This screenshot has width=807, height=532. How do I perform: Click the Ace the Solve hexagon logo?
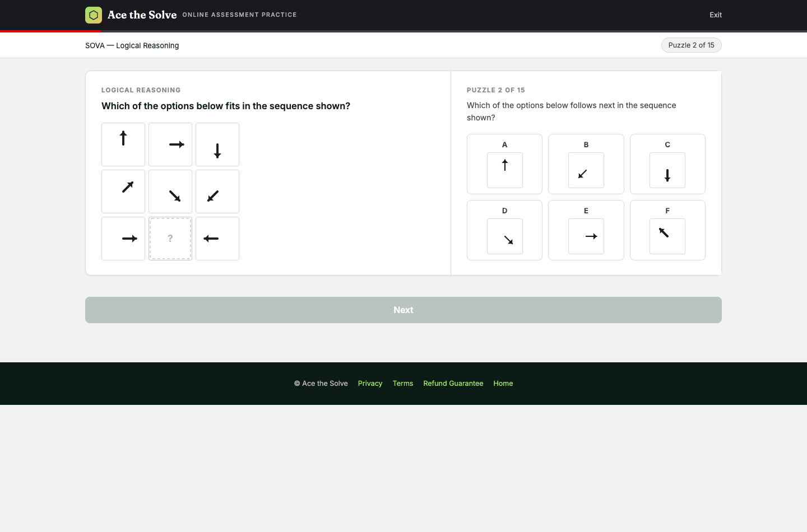click(x=94, y=15)
